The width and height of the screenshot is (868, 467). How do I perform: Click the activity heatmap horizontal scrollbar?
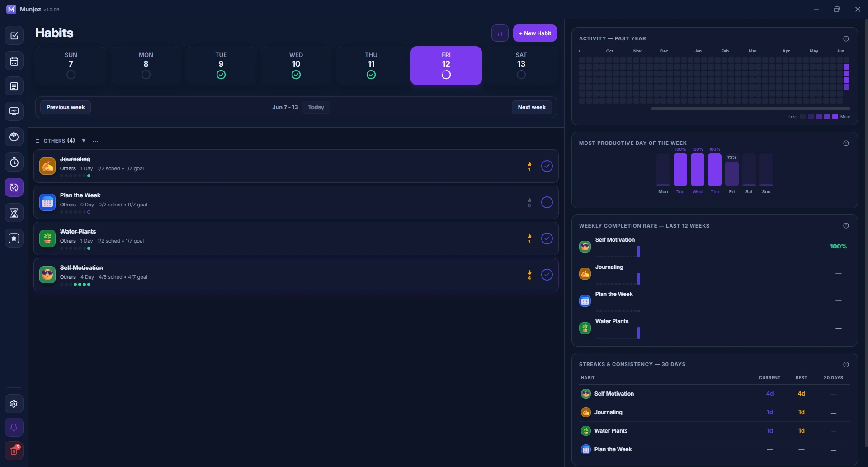(750, 109)
